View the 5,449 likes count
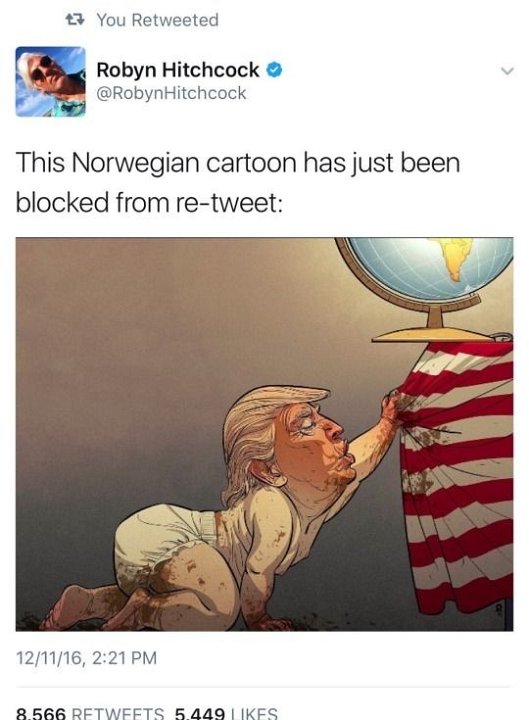This screenshot has width=529, height=720. point(200,714)
